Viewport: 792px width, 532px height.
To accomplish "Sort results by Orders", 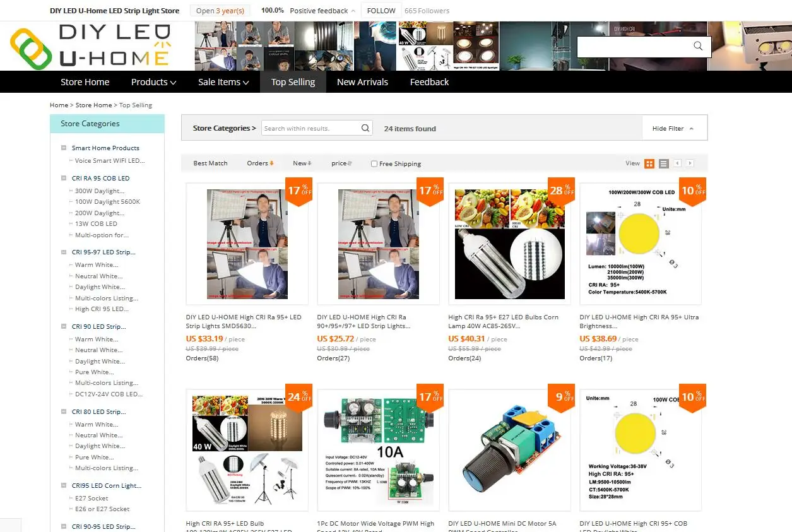I will coord(260,163).
